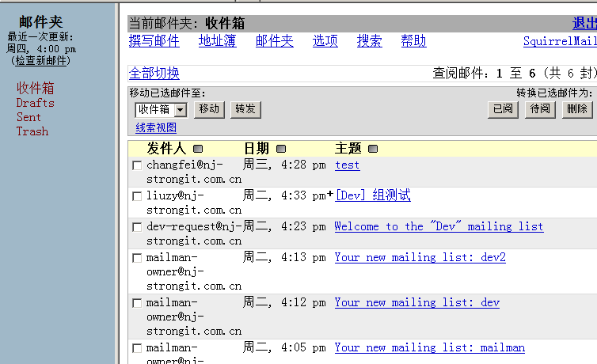Open the Trash folder in sidebar

coord(32,131)
